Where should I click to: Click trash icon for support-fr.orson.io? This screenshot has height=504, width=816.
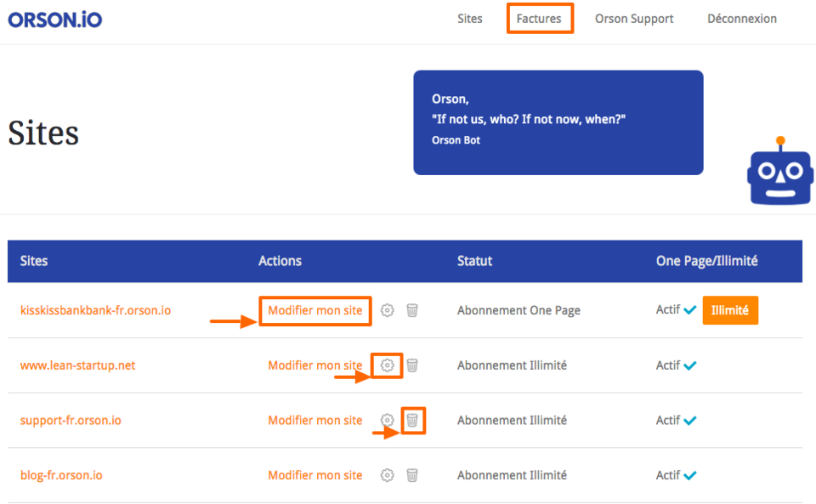pyautogui.click(x=412, y=420)
